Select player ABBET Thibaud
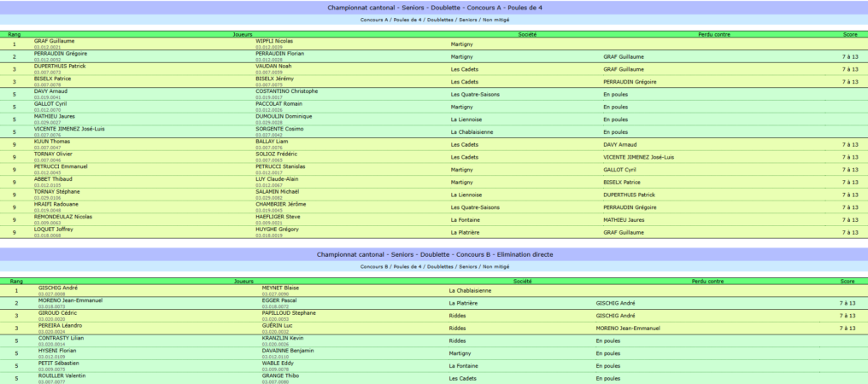The height and width of the screenshot is (384, 868). pos(53,179)
